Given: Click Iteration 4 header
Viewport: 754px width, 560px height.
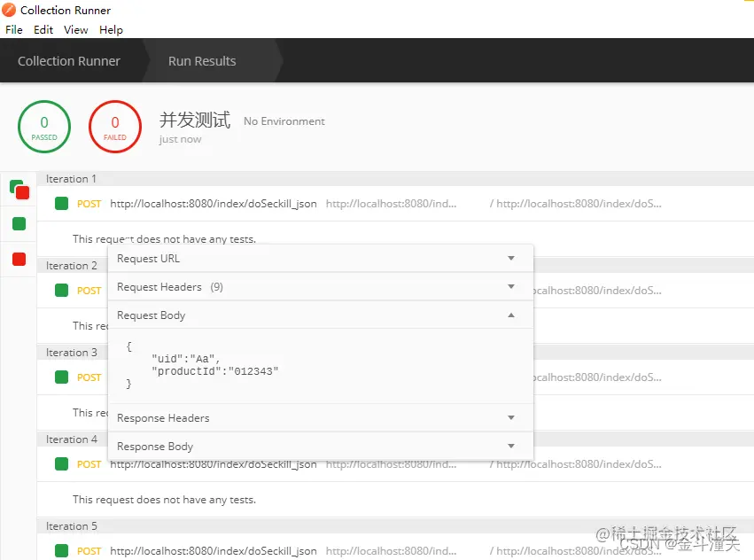Looking at the screenshot, I should click(x=72, y=439).
